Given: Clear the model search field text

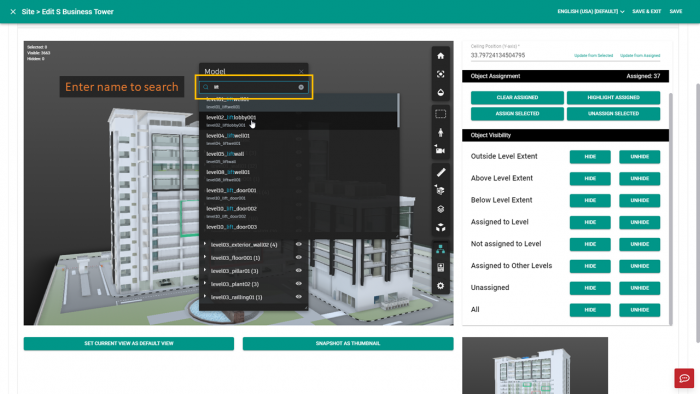Looking at the screenshot, I should click(301, 87).
